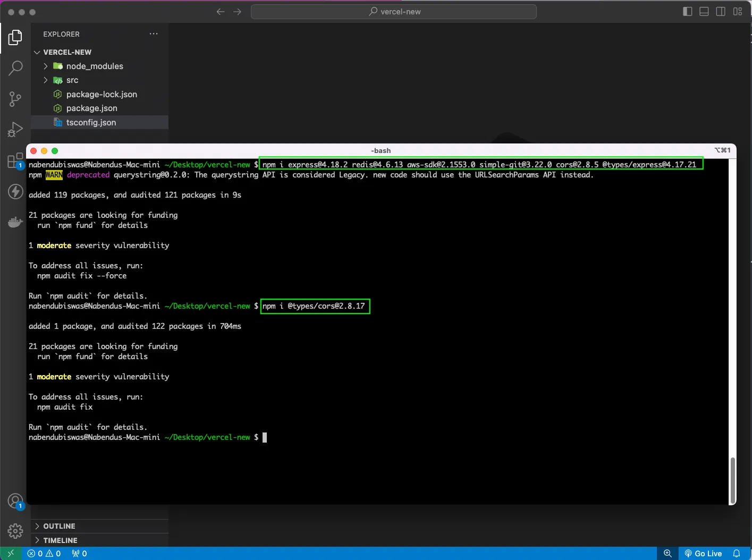
Task: Open errors and warnings status item
Action: [44, 554]
